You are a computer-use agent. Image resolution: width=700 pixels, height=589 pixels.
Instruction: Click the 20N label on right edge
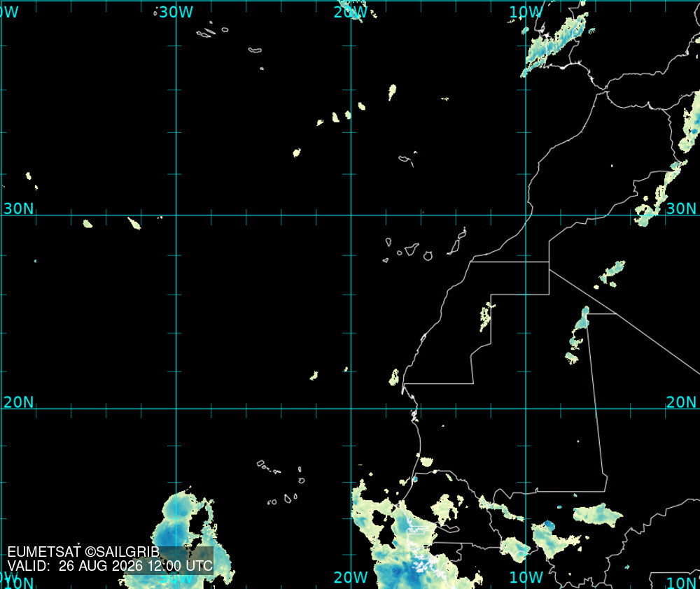click(x=681, y=402)
